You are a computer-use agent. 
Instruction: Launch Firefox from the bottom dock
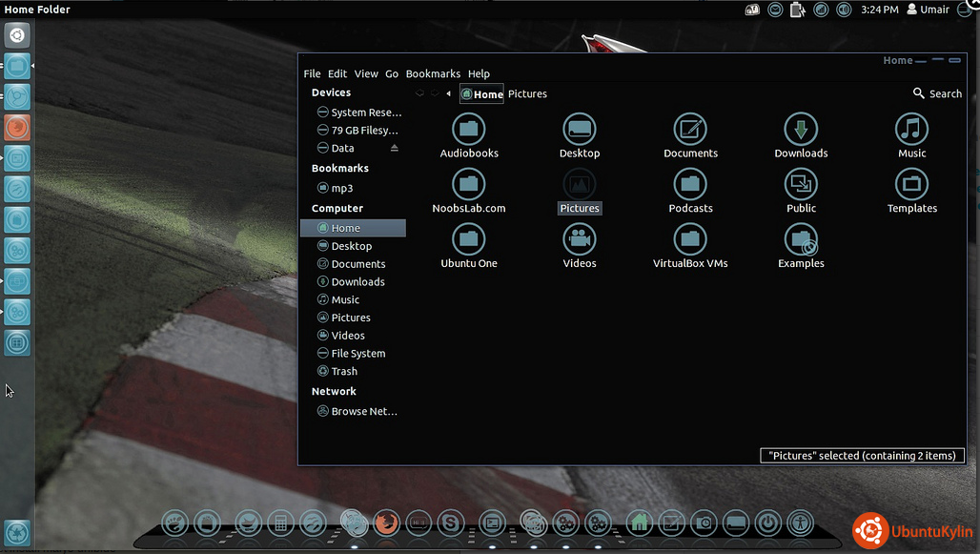(385, 523)
